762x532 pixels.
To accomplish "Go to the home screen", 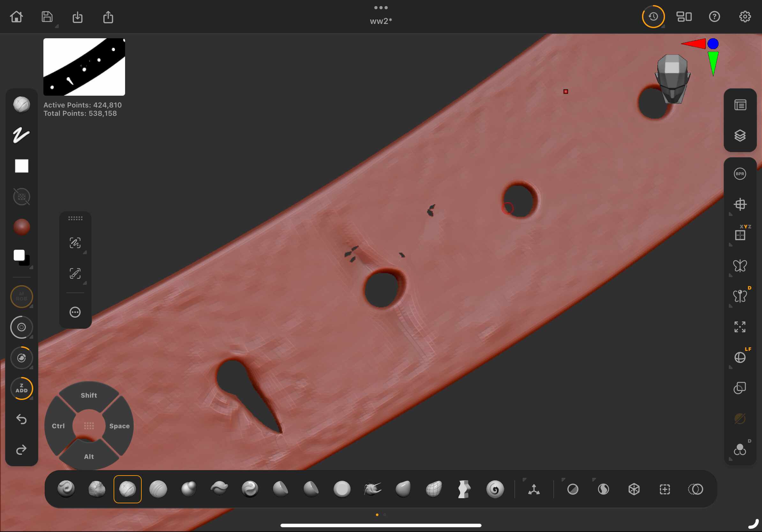I will point(16,17).
